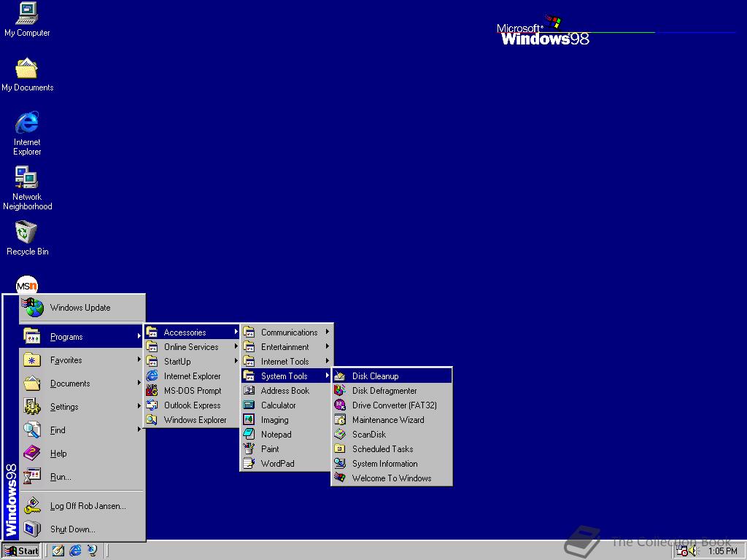This screenshot has width=747, height=560.
Task: Click the Drive Converter (FAT32) icon
Action: (340, 405)
